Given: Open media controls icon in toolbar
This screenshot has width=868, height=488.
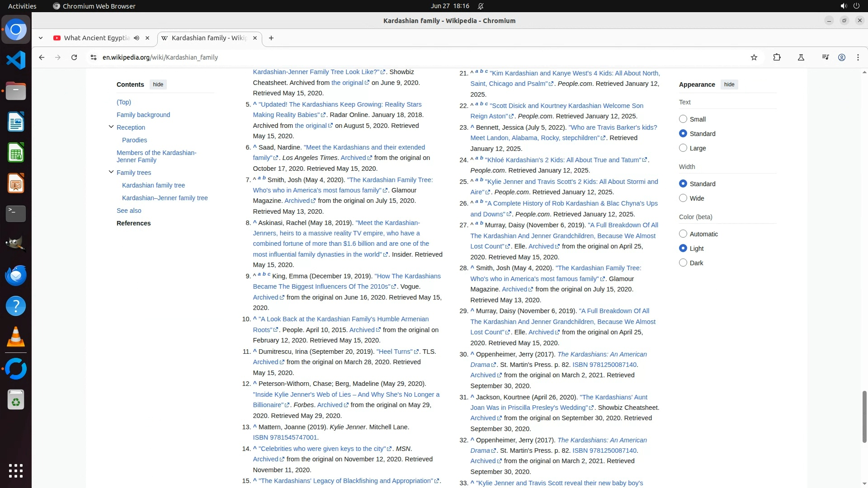Looking at the screenshot, I should click(x=825, y=57).
